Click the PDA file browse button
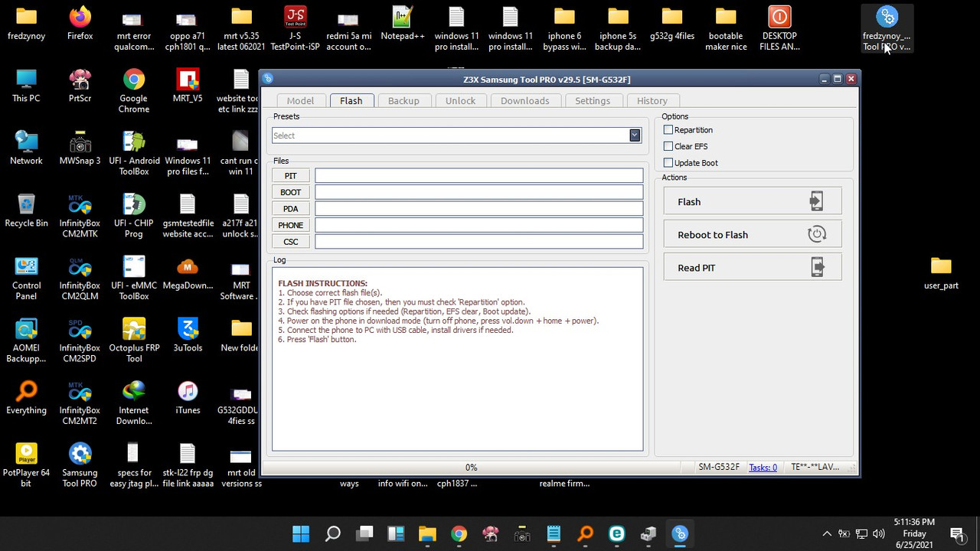Image resolution: width=980 pixels, height=551 pixels. point(290,208)
